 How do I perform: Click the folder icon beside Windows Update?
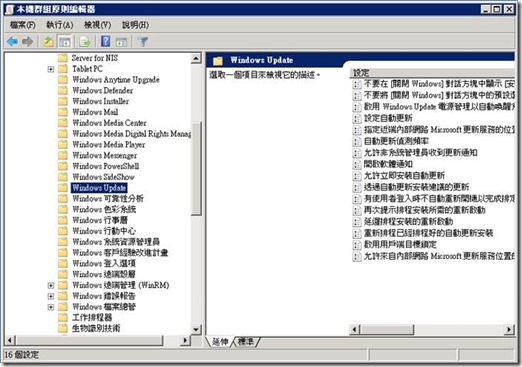pos(63,188)
